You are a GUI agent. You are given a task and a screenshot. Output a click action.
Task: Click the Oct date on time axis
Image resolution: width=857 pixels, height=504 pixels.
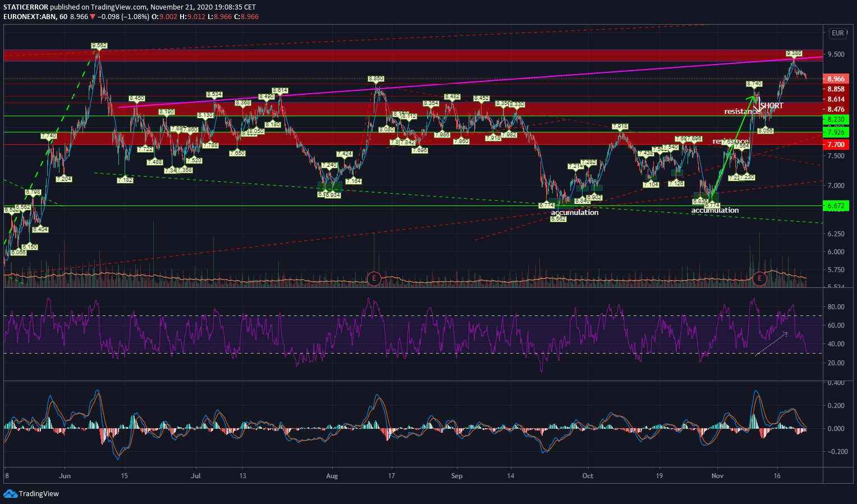(588, 476)
